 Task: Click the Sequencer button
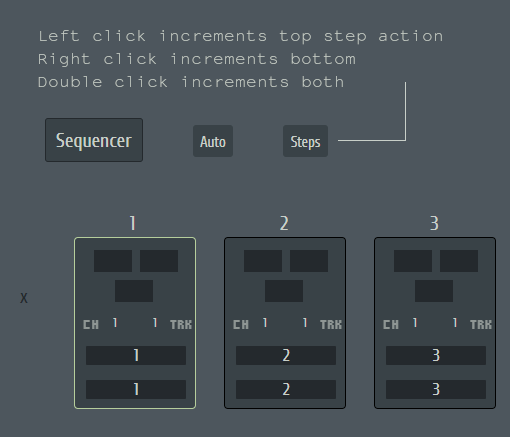coord(94,140)
